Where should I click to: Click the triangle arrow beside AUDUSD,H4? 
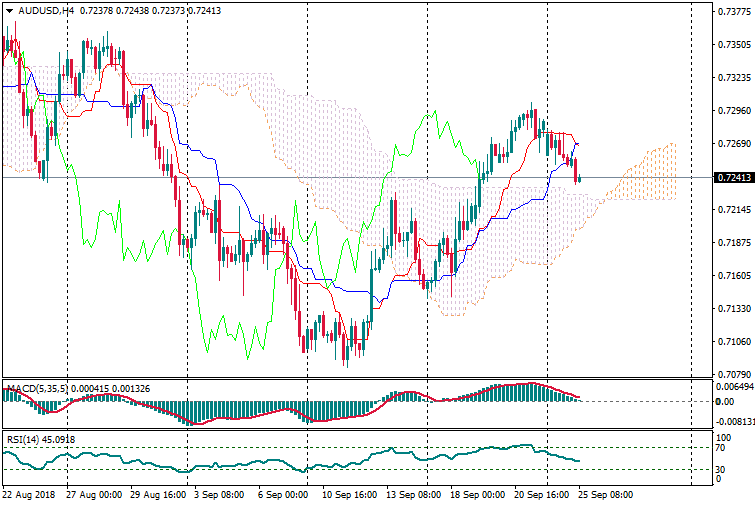point(8,9)
